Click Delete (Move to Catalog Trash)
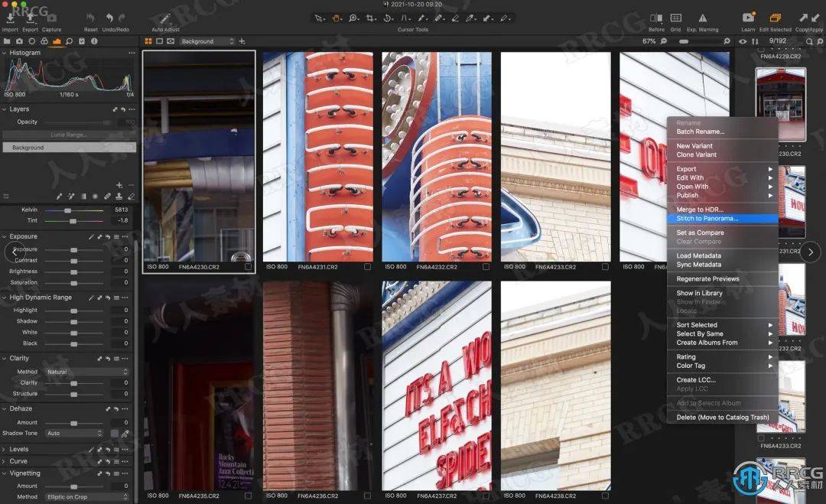The height and width of the screenshot is (504, 826). [722, 417]
